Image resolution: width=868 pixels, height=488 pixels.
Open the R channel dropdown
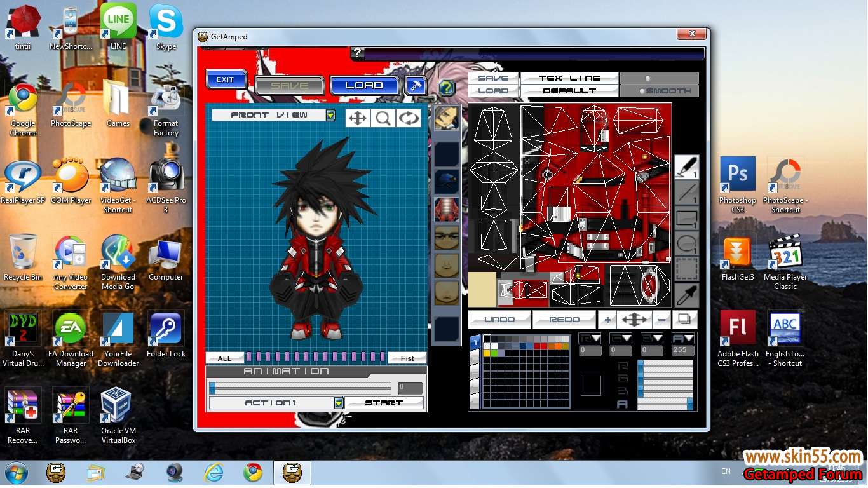tap(590, 339)
